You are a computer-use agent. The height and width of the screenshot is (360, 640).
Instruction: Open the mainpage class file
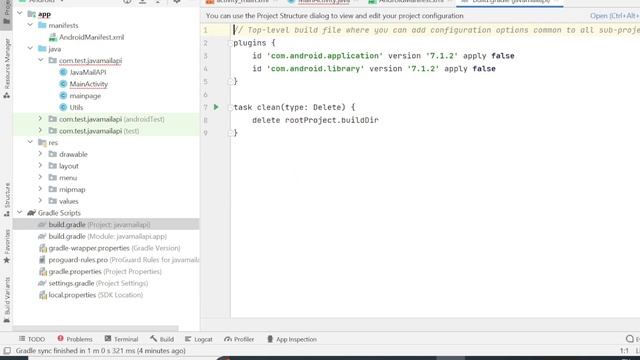pos(85,96)
